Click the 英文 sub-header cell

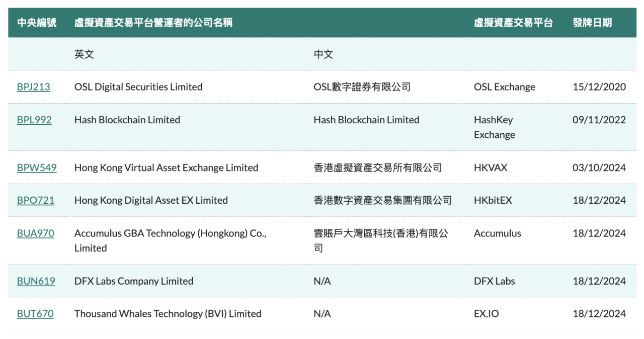pyautogui.click(x=84, y=54)
